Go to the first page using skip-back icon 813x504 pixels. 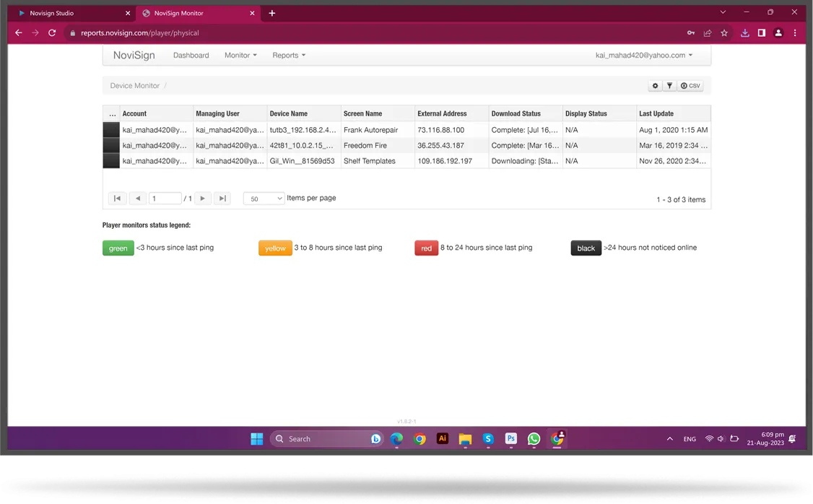118,198
